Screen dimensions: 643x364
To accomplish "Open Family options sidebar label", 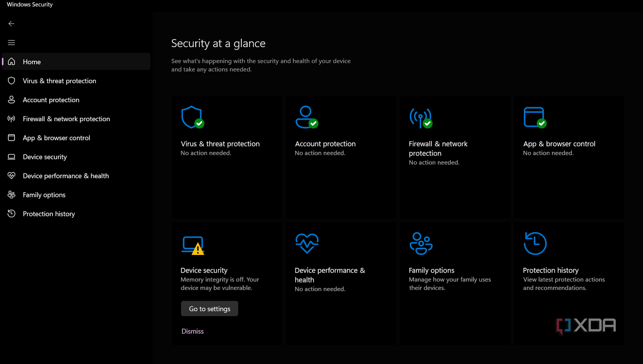I will (x=44, y=195).
